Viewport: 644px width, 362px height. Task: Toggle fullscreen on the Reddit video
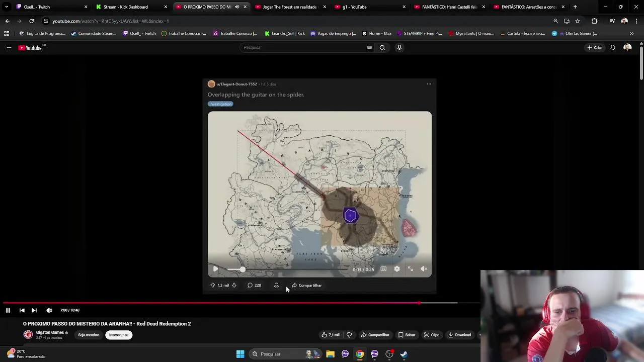click(x=411, y=269)
